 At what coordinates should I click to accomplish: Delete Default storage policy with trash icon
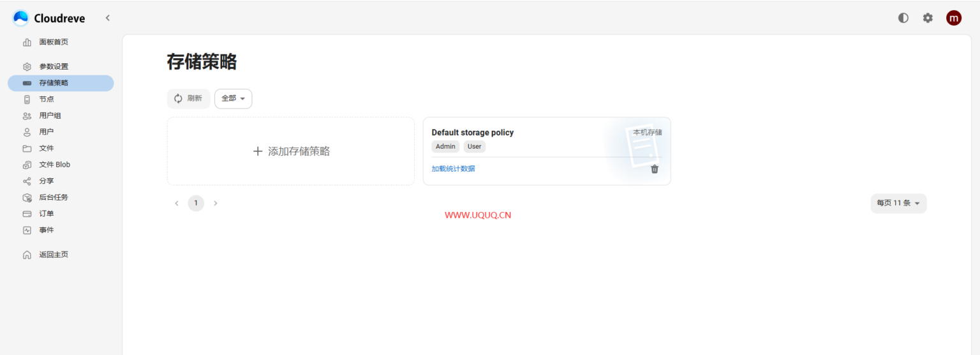pyautogui.click(x=655, y=169)
